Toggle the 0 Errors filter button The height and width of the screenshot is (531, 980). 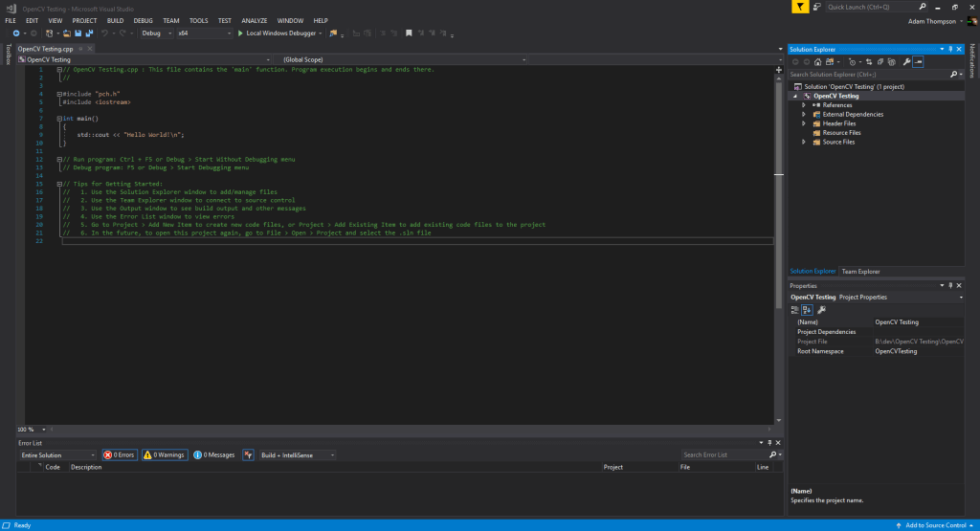(x=120, y=454)
